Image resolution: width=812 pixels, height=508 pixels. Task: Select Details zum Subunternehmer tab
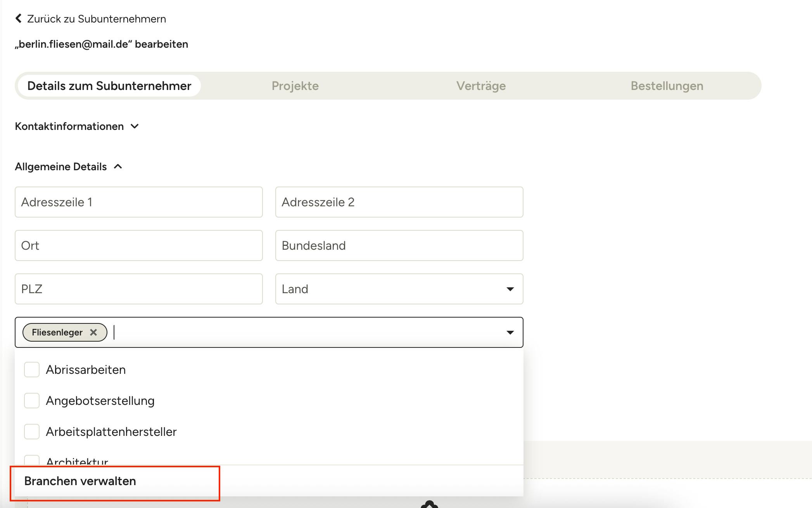pyautogui.click(x=109, y=86)
